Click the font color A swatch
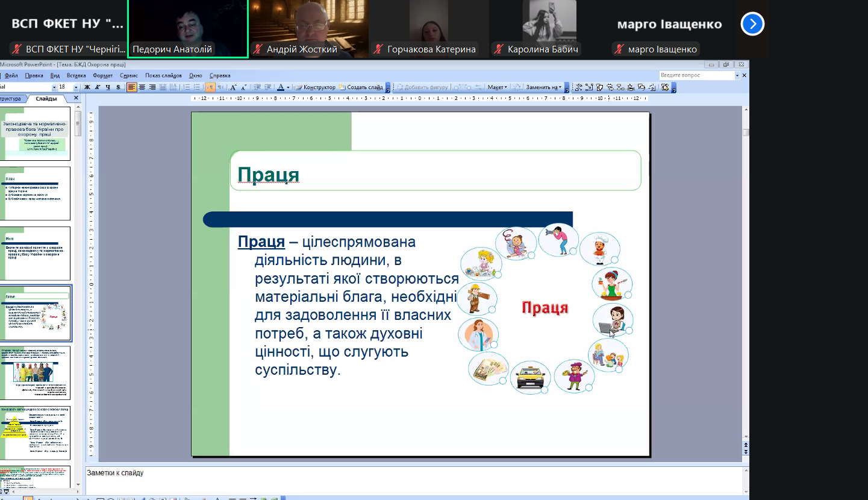The height and width of the screenshot is (500, 868). (280, 87)
